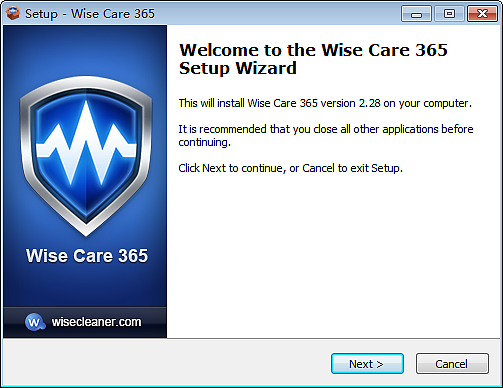Click the round blue W wisecleaner logo
This screenshot has width=503, height=388.
coord(35,322)
